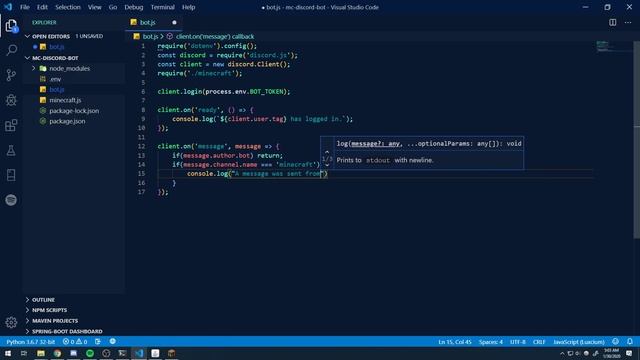
Task: Open the terminal app in taskbar
Action: tap(122, 353)
